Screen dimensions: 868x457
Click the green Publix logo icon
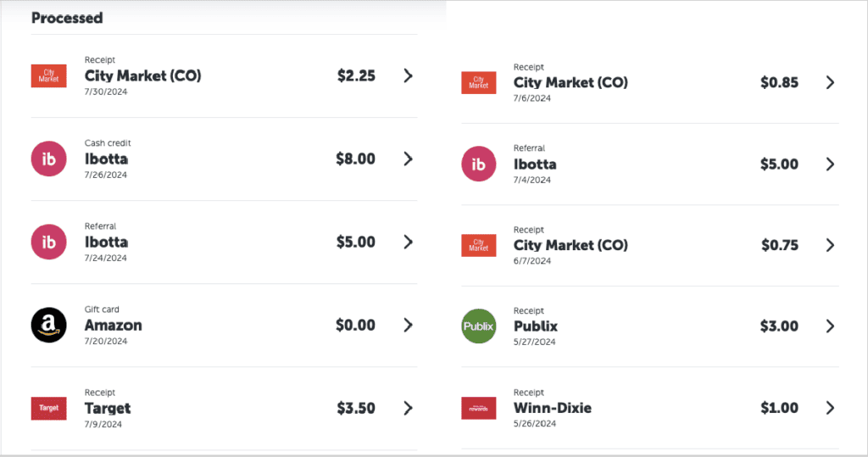(x=478, y=326)
